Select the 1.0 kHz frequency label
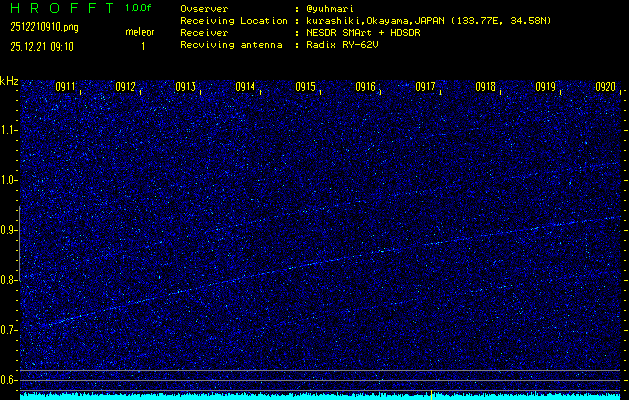Image resolution: width=629 pixels, height=400 pixels. [x=10, y=180]
